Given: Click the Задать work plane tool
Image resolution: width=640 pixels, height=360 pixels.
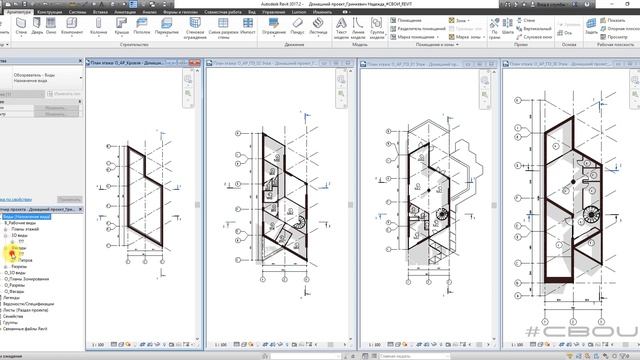Looking at the screenshot, I should (591, 26).
